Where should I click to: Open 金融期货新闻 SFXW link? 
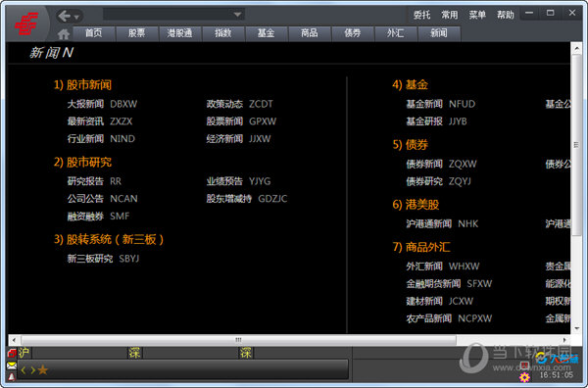[x=449, y=284]
